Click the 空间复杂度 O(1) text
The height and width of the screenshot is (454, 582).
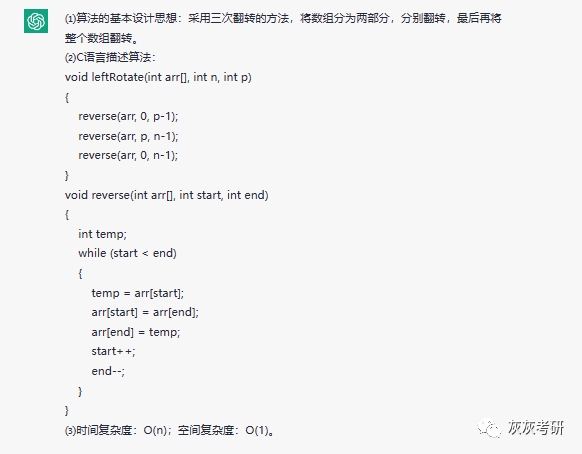[226, 430]
